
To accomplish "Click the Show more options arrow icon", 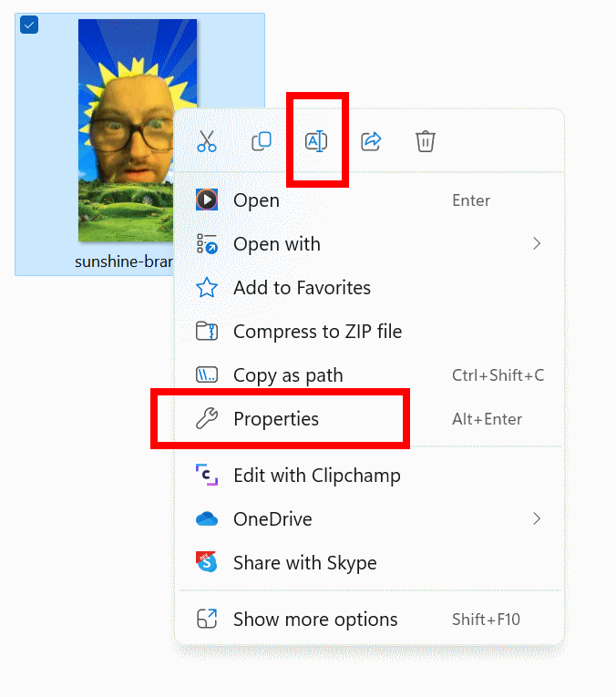I will click(x=207, y=619).
